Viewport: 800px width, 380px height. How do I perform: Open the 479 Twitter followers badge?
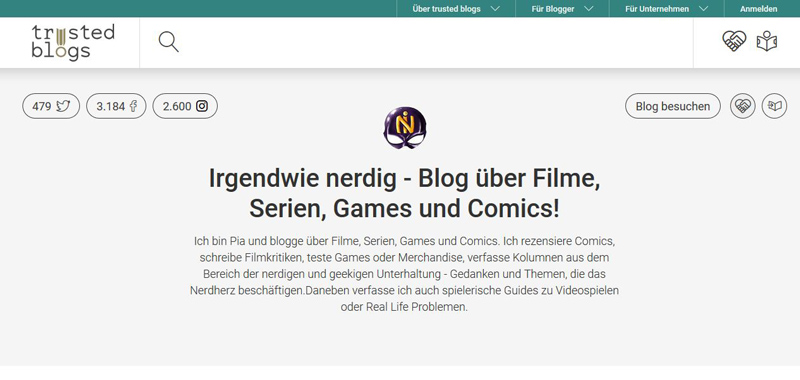point(51,106)
